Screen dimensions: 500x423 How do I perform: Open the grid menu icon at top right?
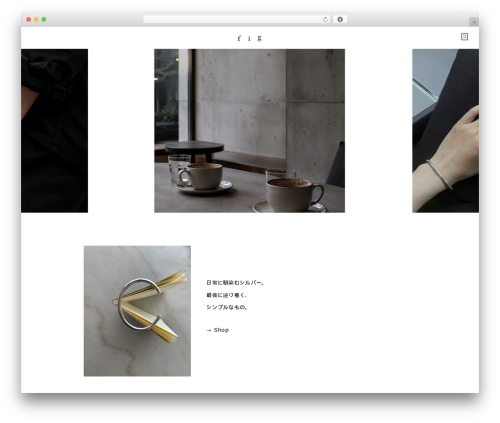click(464, 37)
